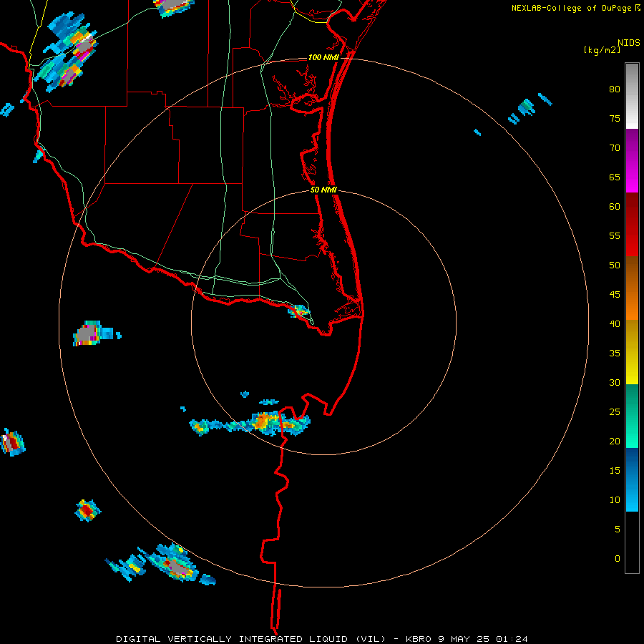The image size is (644, 644).
Task: Click the 75 value on the color scale
Action: pyautogui.click(x=615, y=119)
